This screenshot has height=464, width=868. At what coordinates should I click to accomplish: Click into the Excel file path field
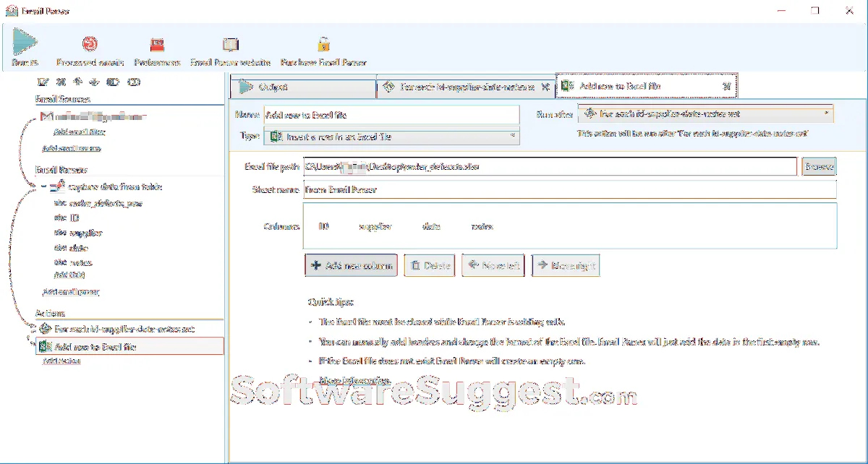[550, 166]
